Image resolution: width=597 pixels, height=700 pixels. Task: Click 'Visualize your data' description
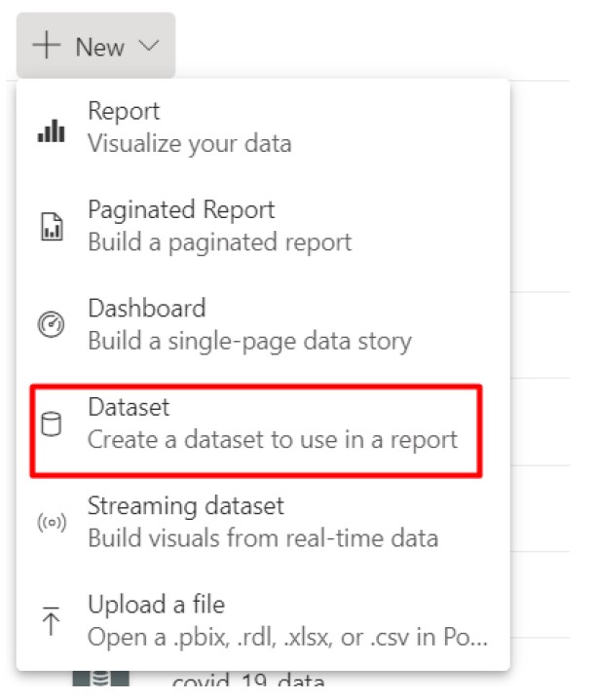coord(190,144)
